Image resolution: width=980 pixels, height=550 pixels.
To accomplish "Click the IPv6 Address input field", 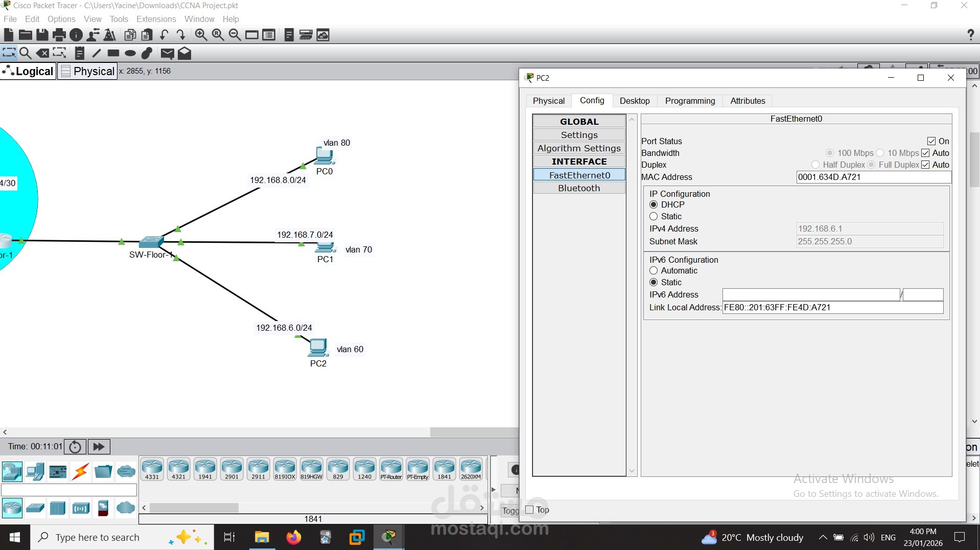I will (x=811, y=294).
